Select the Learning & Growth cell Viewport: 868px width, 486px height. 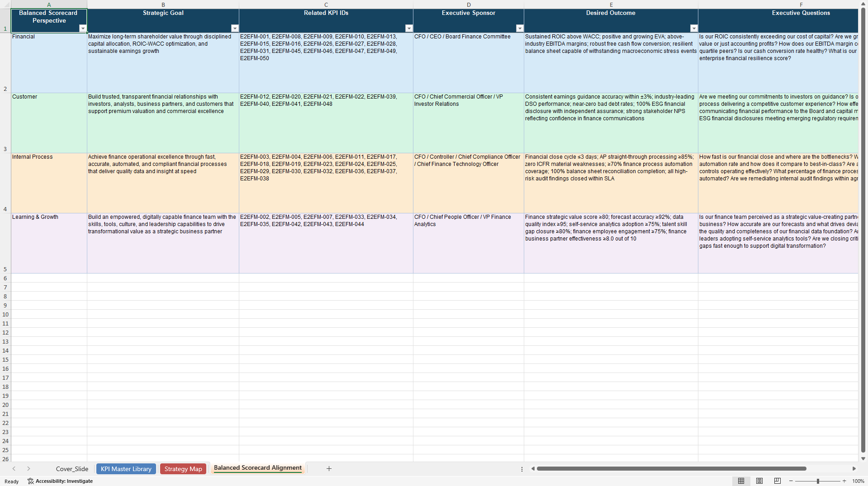49,243
